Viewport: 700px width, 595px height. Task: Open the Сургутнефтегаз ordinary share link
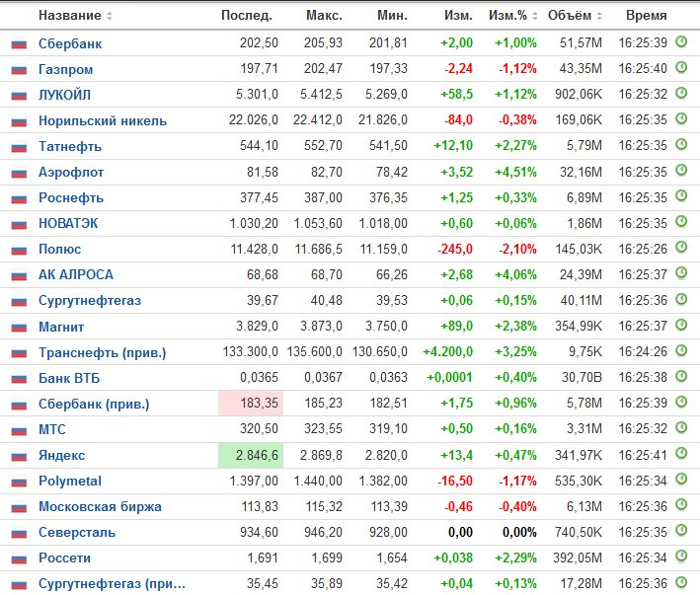(90, 301)
